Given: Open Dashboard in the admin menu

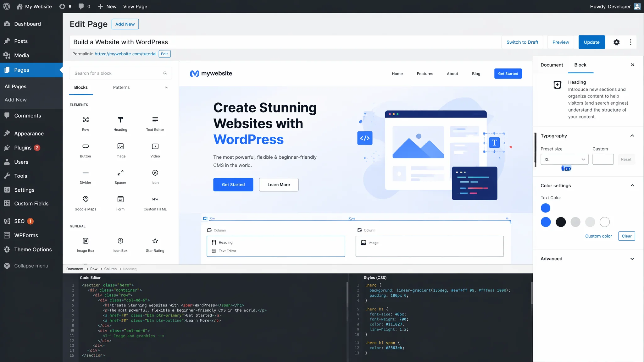Looking at the screenshot, I should pyautogui.click(x=27, y=24).
